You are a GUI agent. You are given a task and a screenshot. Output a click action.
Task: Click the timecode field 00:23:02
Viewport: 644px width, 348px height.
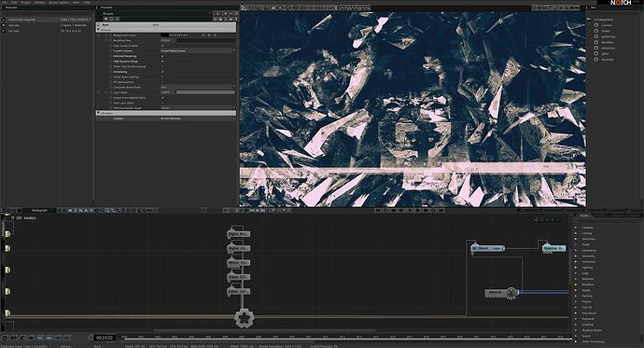point(105,338)
